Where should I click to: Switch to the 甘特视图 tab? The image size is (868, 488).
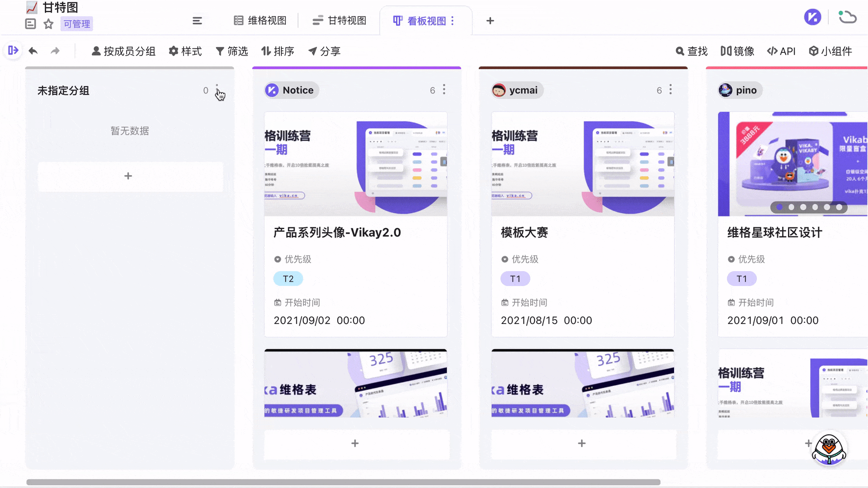click(339, 20)
